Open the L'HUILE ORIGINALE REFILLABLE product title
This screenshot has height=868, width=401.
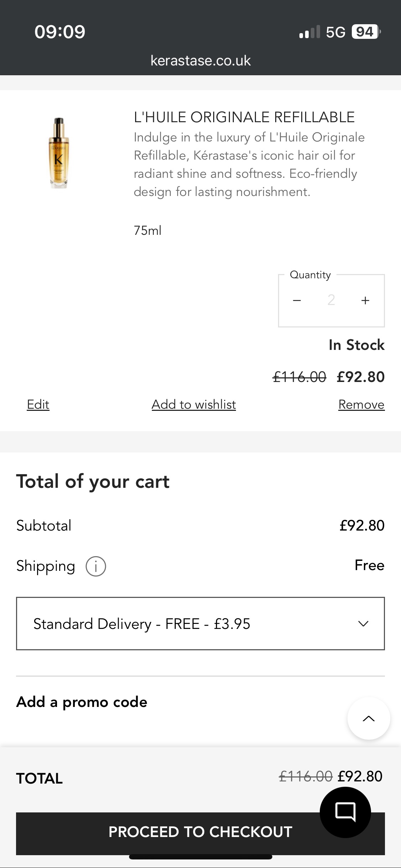244,117
